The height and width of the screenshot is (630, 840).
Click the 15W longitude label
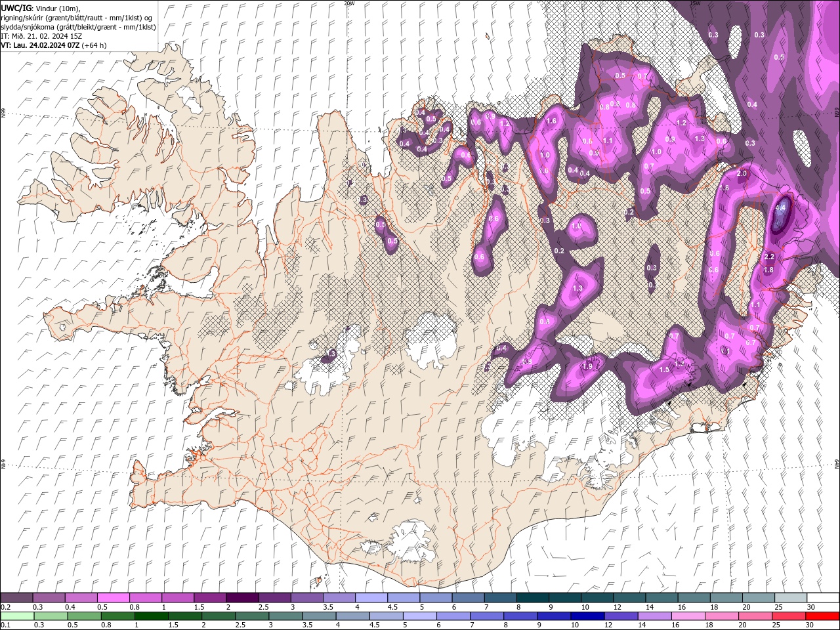[695, 3]
